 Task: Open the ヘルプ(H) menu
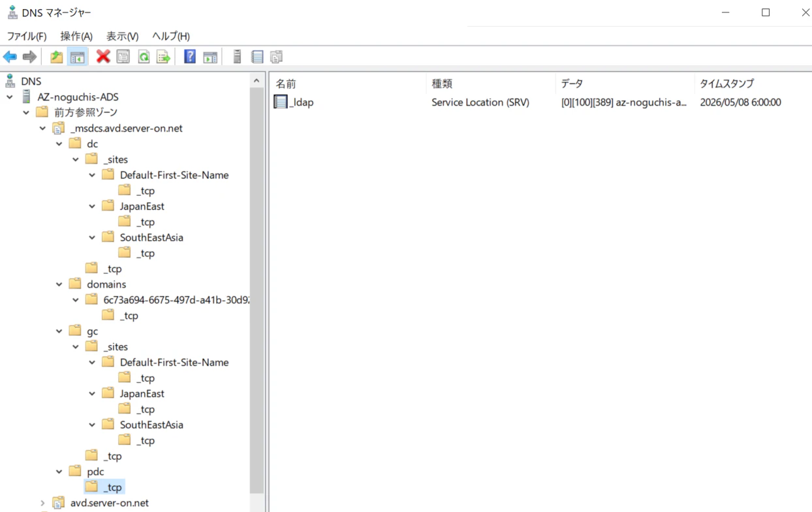tap(171, 36)
